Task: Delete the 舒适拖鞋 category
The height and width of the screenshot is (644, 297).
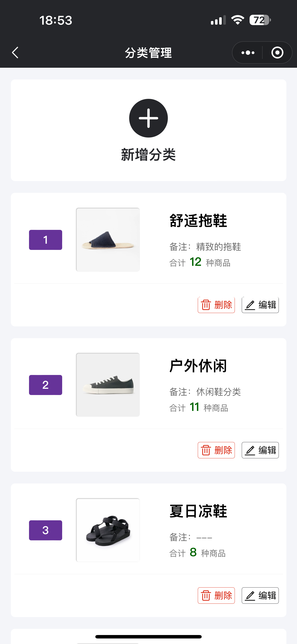Action: 216,305
